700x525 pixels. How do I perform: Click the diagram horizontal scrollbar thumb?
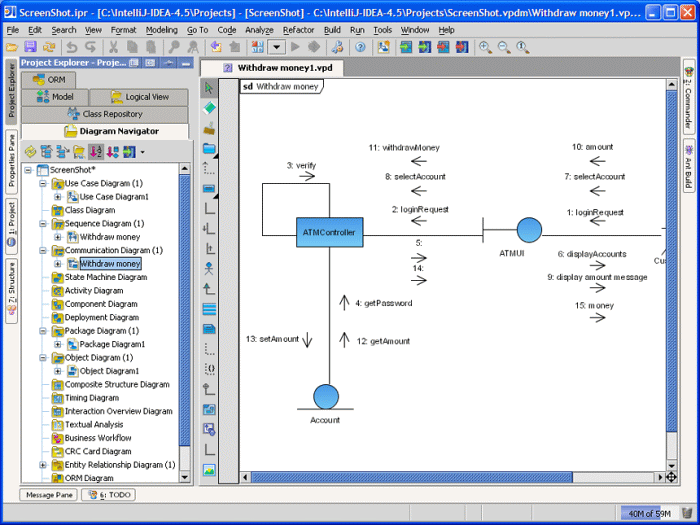coord(411,477)
